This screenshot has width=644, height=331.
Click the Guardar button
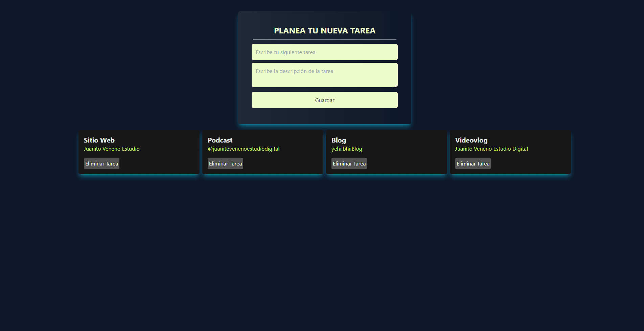pos(325,100)
